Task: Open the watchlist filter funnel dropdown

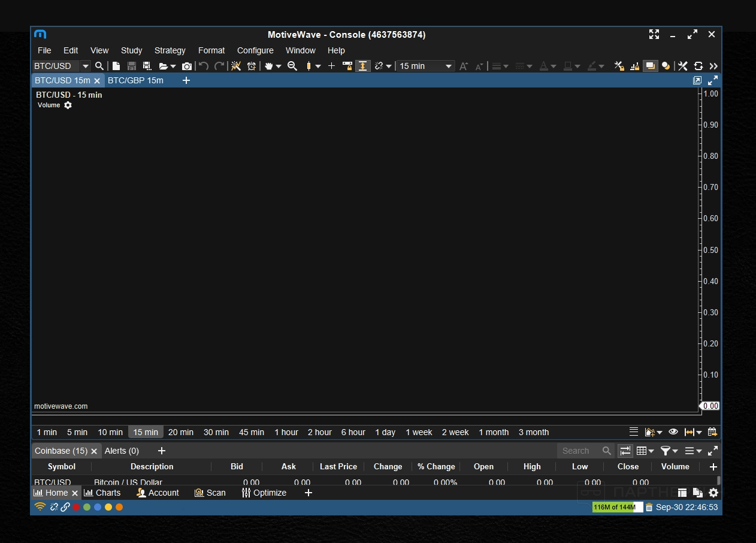Action: click(669, 451)
